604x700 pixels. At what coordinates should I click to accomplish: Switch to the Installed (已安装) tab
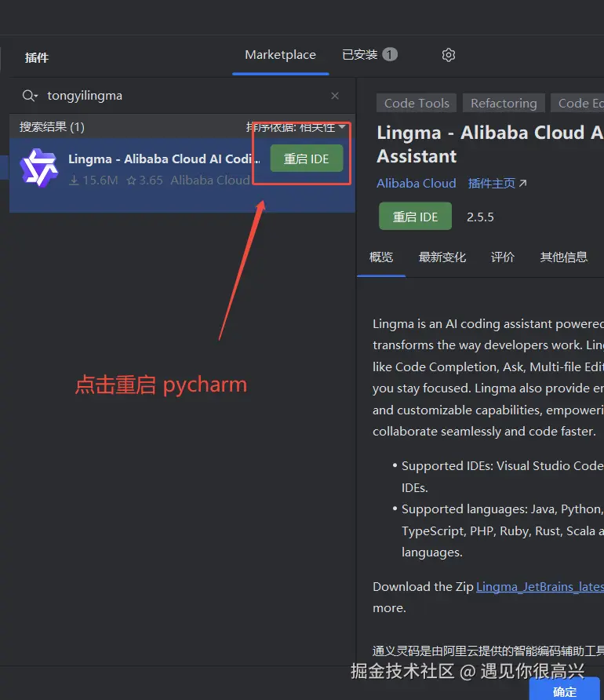click(369, 55)
